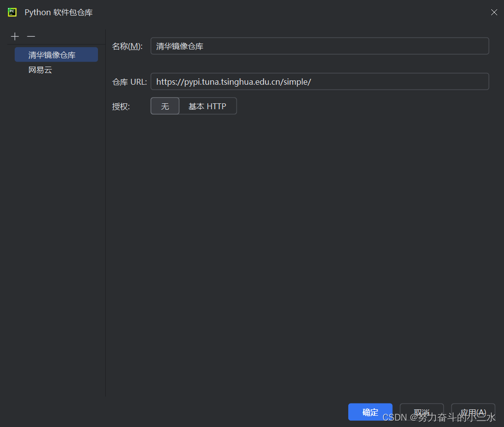Screen dimensions: 504x427
Task: Click inside the 名称 name input field
Action: (x=318, y=46)
